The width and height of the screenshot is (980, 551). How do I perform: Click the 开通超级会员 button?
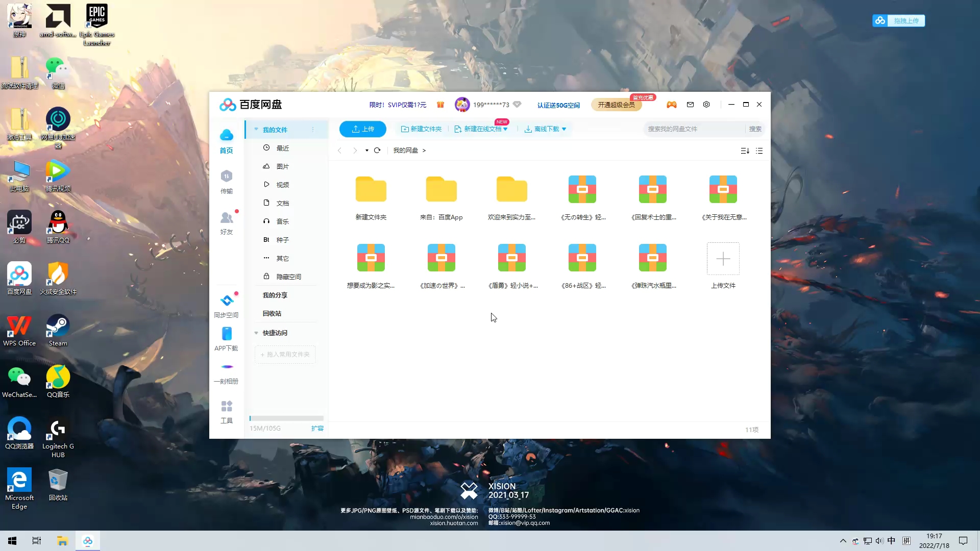click(617, 105)
